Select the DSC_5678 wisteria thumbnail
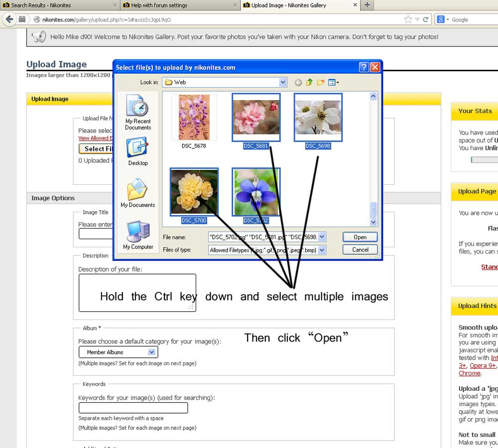The height and width of the screenshot is (448, 498). [x=194, y=118]
